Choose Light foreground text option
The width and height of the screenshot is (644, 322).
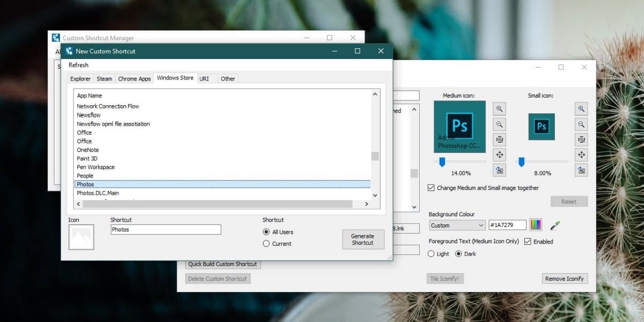431,254
